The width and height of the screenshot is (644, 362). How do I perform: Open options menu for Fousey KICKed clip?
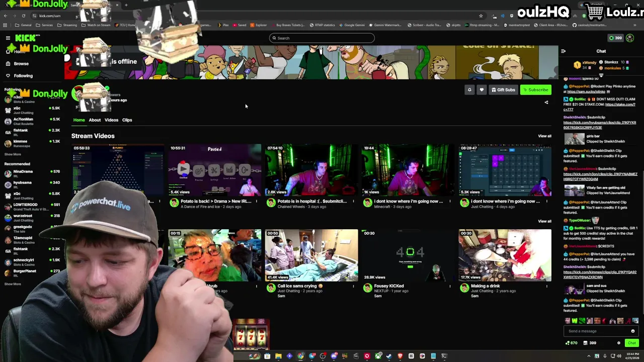[x=450, y=287]
